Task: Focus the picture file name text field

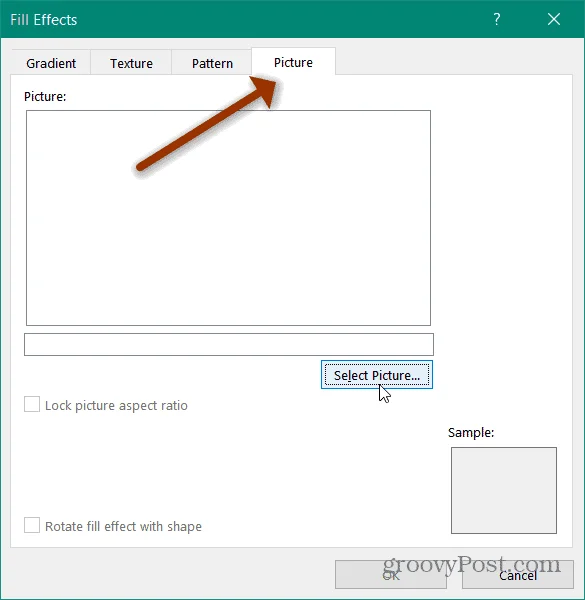Action: tap(229, 344)
